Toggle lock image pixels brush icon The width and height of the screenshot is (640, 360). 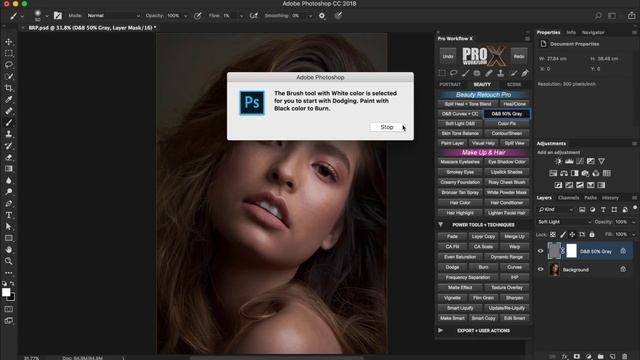pyautogui.click(x=562, y=234)
